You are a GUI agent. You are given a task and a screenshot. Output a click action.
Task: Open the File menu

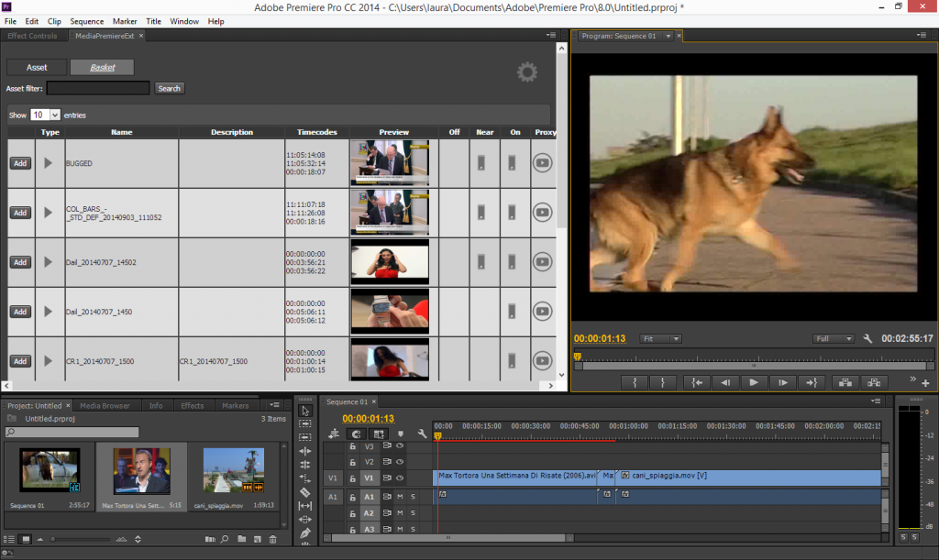click(10, 21)
